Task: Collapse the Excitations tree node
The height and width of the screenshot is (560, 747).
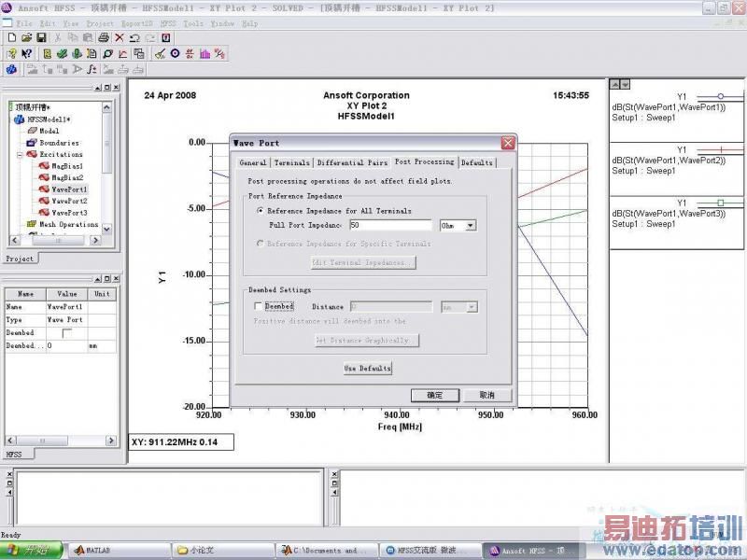Action: 20,155
